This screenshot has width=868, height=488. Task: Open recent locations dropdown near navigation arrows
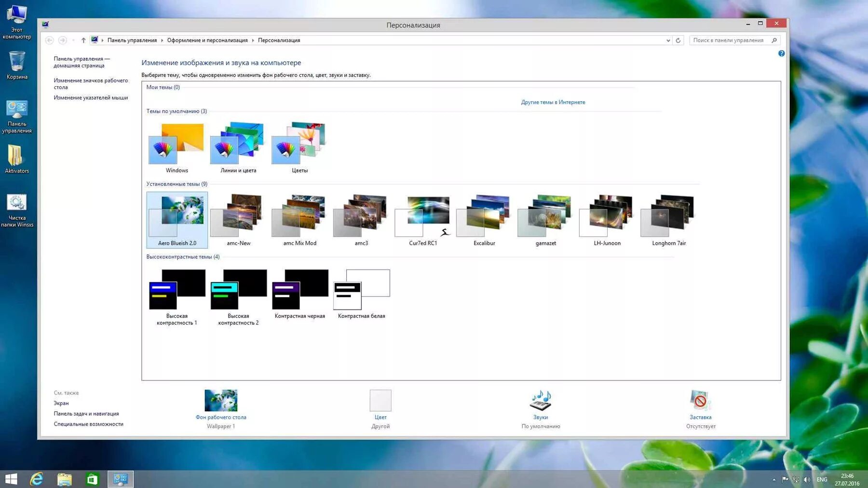point(73,41)
